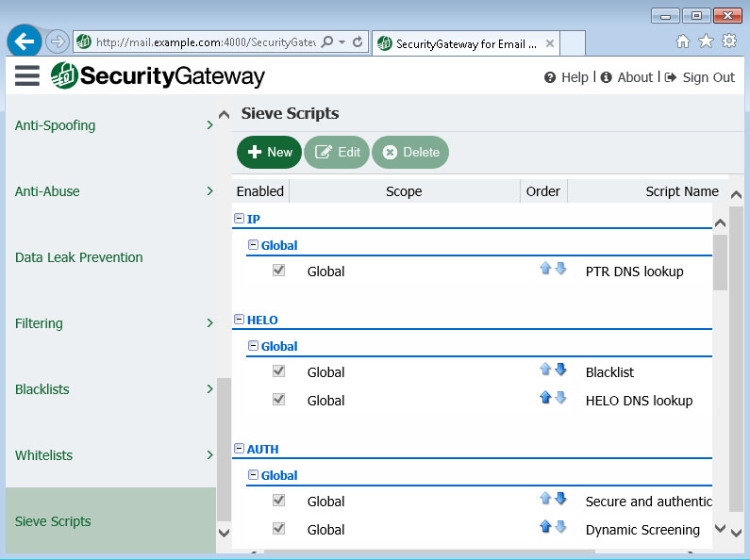Go back with the browser back arrow

[x=24, y=41]
